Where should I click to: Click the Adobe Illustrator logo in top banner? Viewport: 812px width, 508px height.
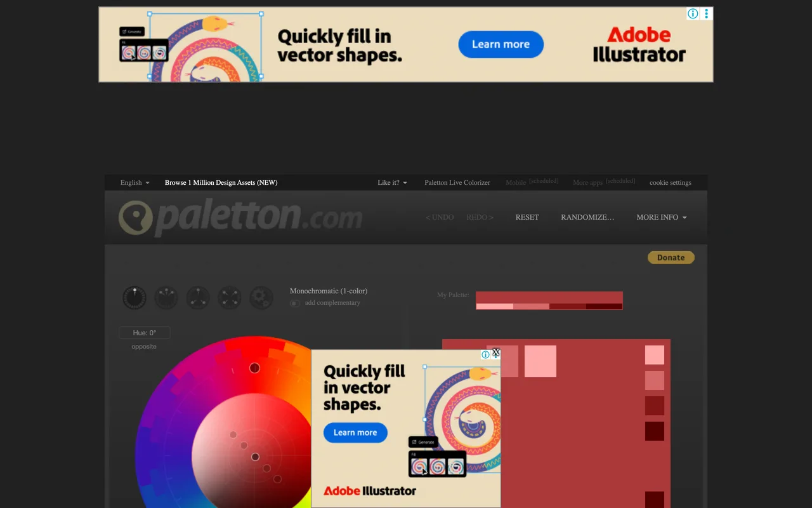639,44
